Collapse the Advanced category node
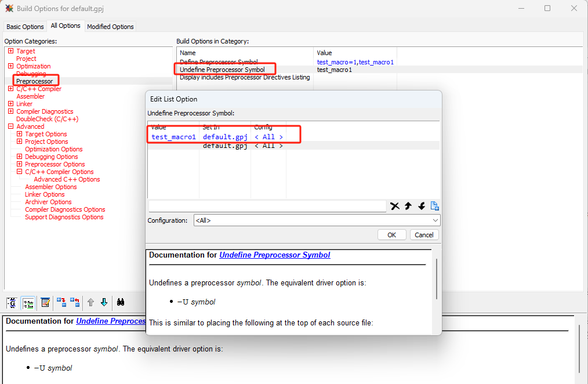Viewport: 588px width, 384px height. pos(11,126)
